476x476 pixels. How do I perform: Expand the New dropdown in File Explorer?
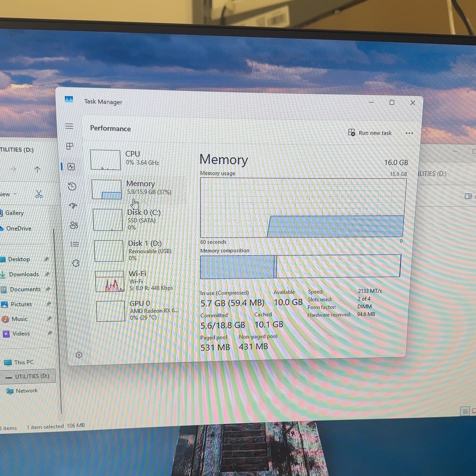[8, 194]
